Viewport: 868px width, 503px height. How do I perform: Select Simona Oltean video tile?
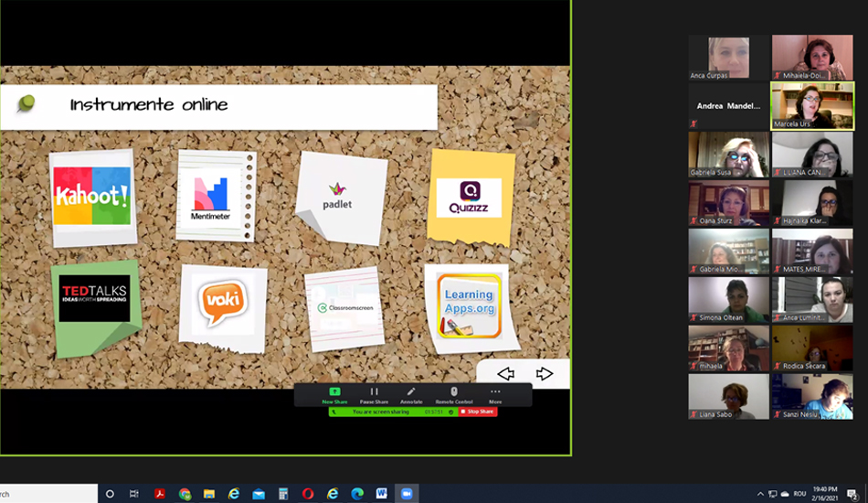[x=728, y=300]
